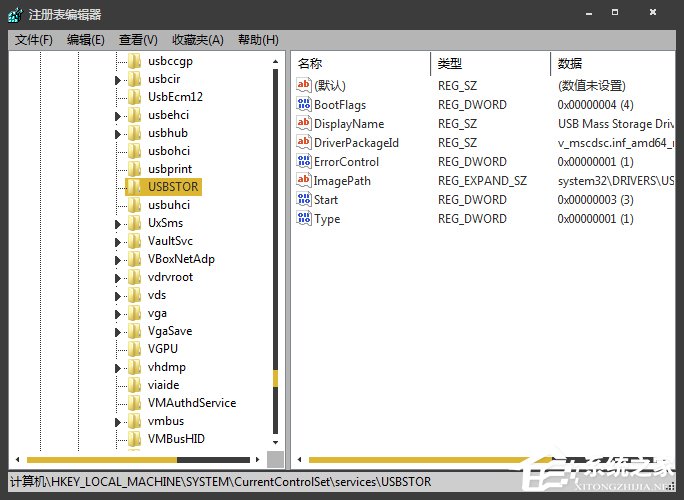Click the usbccgp folder icon
The image size is (684, 500).
[135, 61]
